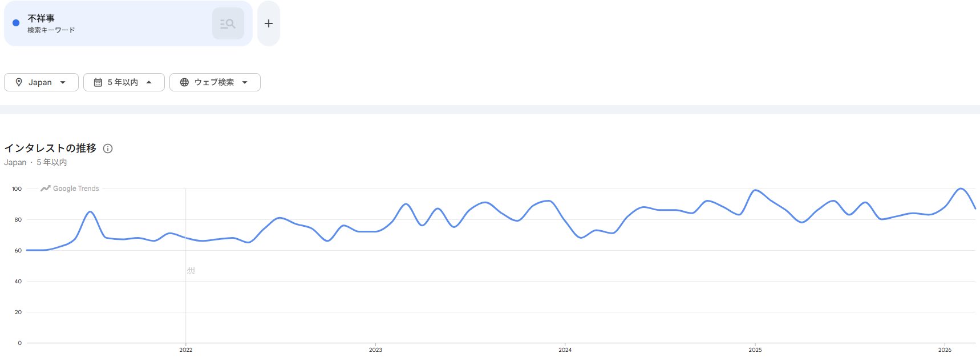This screenshot has width=980, height=357.
Task: Expand the ウェブ検索 search type arrow
Action: [x=245, y=82]
